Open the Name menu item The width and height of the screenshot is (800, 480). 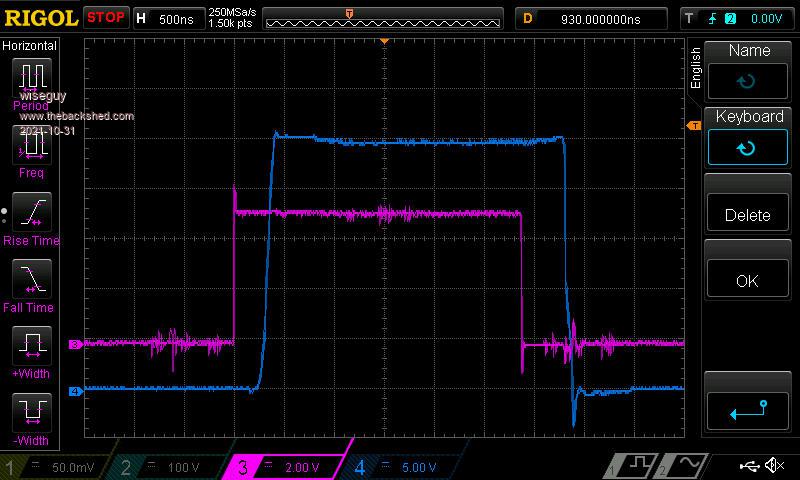748,68
